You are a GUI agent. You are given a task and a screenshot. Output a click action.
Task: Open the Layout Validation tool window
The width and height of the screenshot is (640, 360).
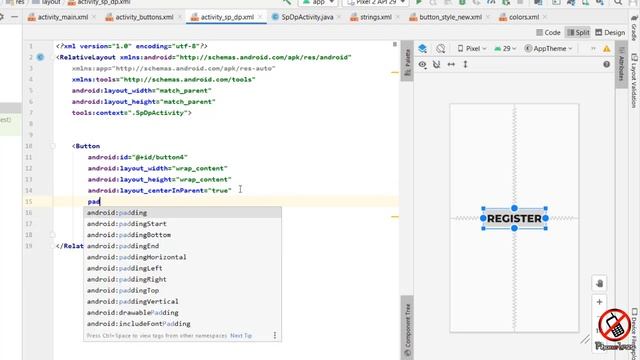click(x=634, y=80)
